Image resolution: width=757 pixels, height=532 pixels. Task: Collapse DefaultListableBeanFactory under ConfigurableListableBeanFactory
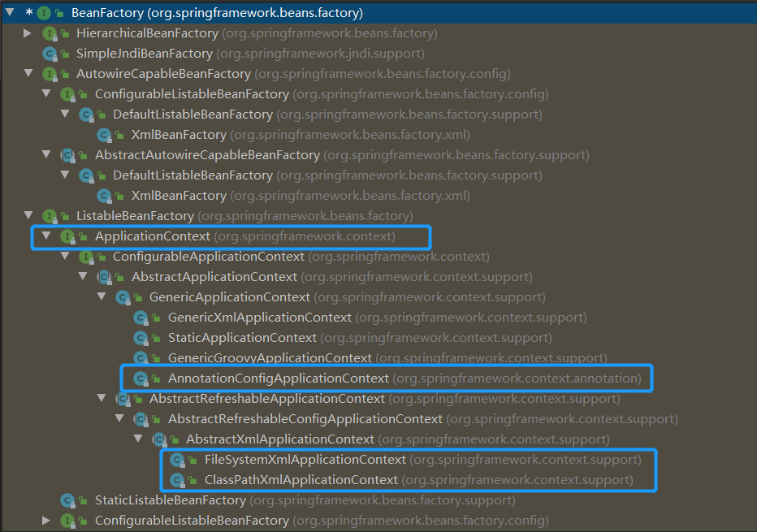65,114
